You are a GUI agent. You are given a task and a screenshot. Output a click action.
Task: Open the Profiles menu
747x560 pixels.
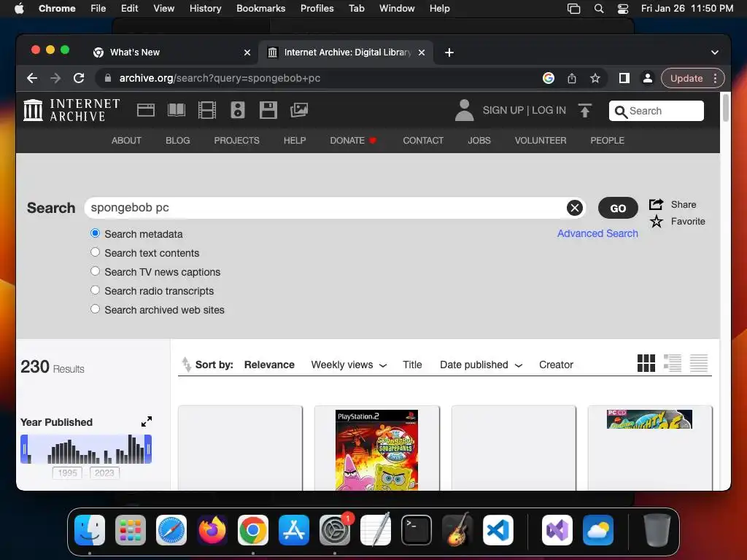click(x=317, y=9)
